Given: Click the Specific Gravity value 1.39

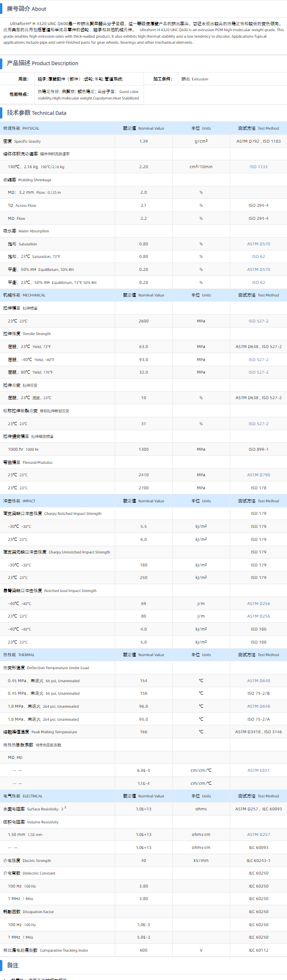Looking at the screenshot, I should point(143,141).
